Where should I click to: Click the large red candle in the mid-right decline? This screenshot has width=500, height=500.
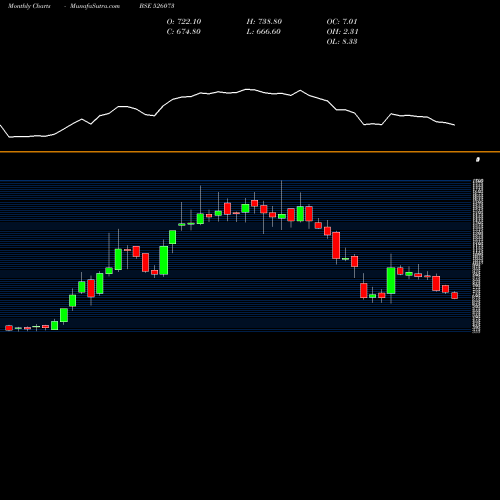coord(336,245)
